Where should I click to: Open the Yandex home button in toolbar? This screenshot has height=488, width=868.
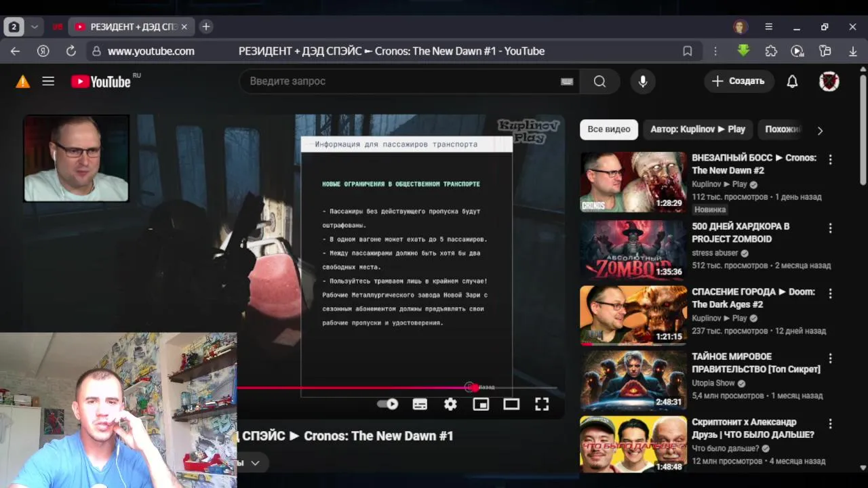coord(43,51)
